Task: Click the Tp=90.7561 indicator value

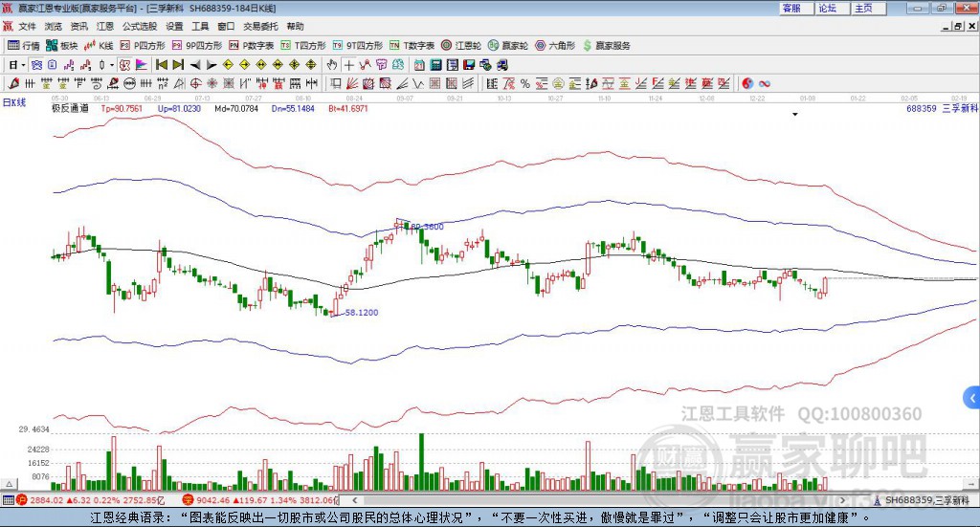Action: point(122,108)
